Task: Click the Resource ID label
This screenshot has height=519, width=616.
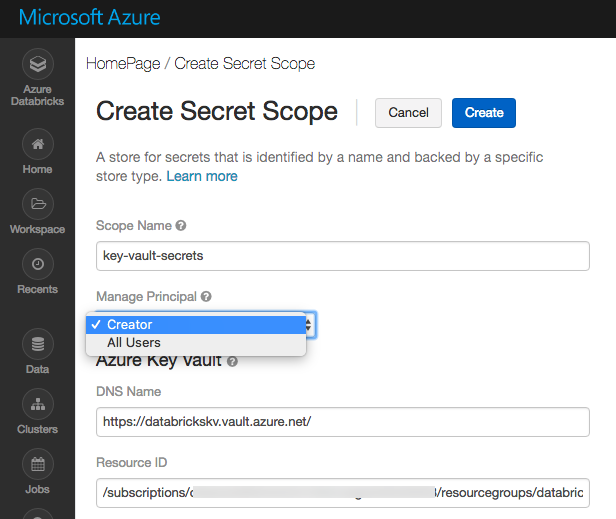Action: pos(132,462)
